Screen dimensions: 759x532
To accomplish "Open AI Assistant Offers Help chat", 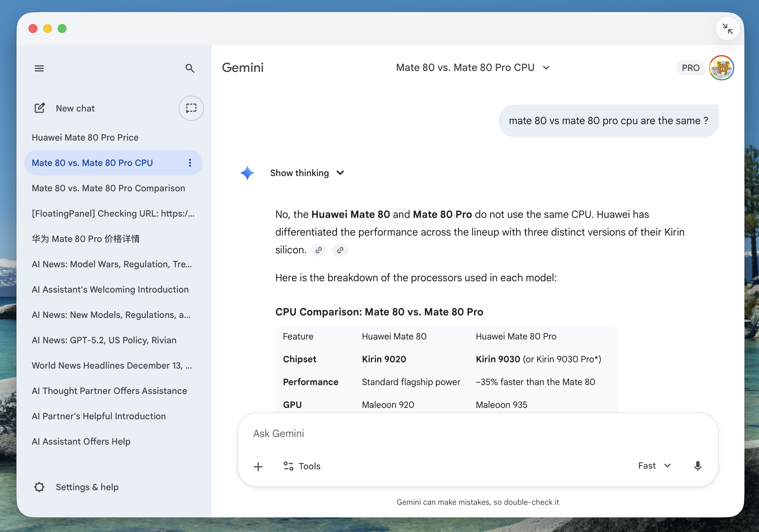I will click(x=113, y=441).
